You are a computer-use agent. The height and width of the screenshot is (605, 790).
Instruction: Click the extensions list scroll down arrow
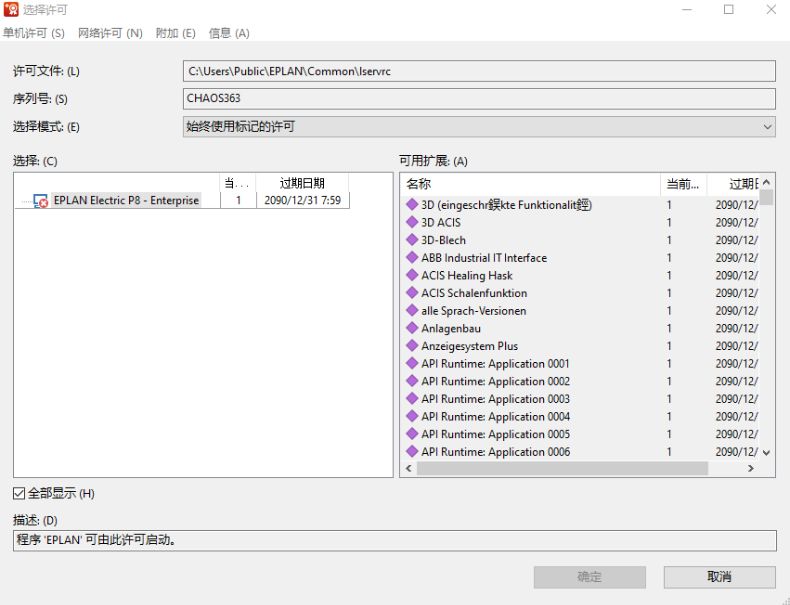coord(766,452)
